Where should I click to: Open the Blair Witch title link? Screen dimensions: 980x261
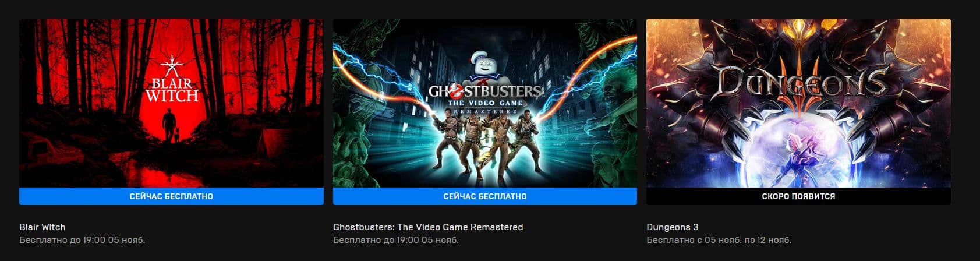(43, 227)
